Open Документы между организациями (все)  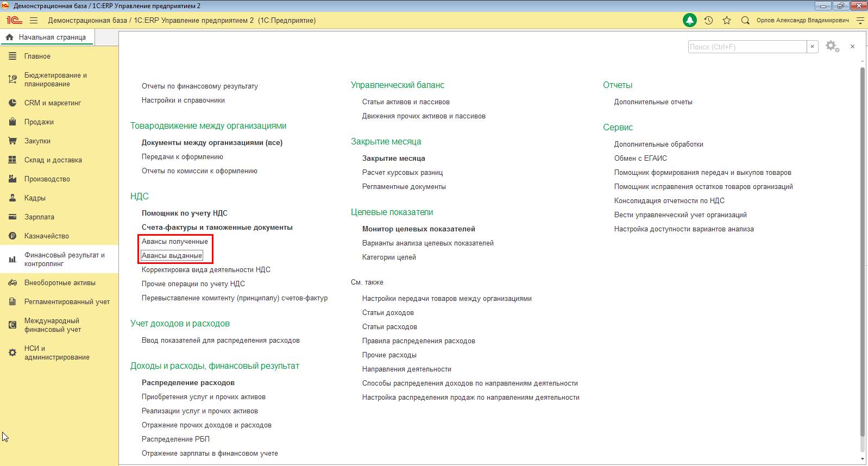(212, 143)
